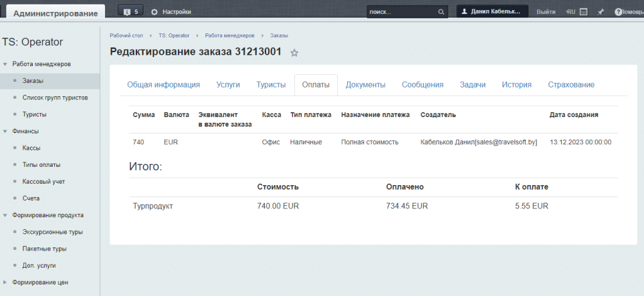Click cost value 740.00 EUR
This screenshot has height=296, width=644.
coord(278,207)
